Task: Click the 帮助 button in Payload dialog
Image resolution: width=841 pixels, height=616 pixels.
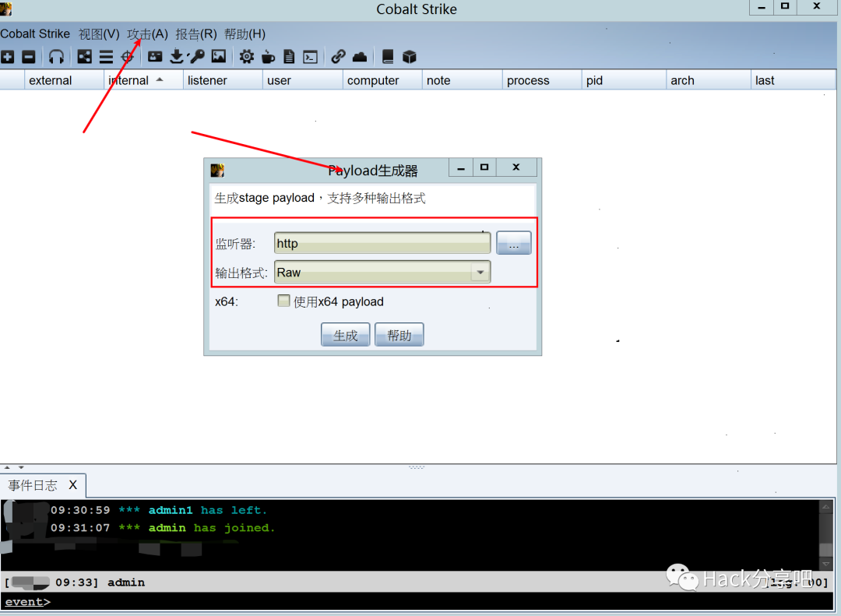Action: [399, 334]
